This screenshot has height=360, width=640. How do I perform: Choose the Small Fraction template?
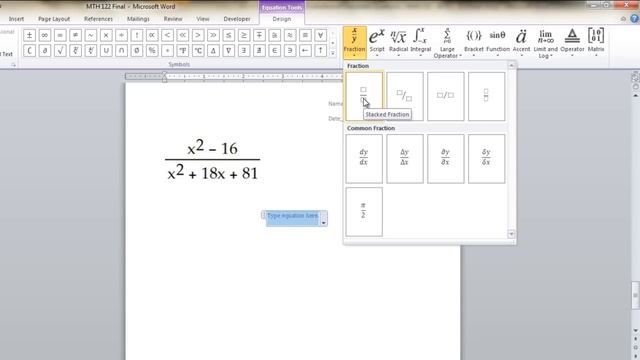point(487,96)
